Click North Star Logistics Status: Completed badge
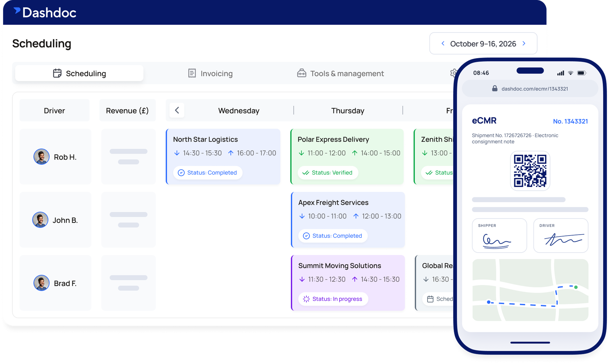Screen dimensions: 610x364 point(208,173)
